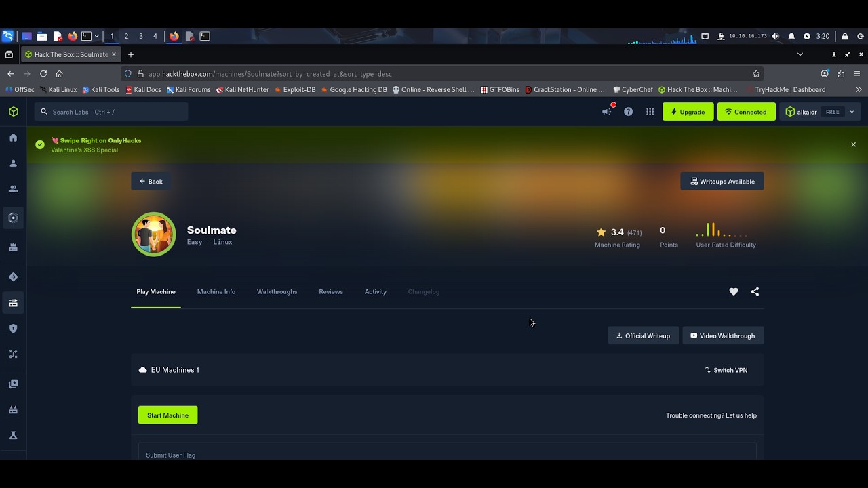The image size is (868, 488).
Task: Expand the terminal launcher dropdown arrow
Action: (x=97, y=36)
